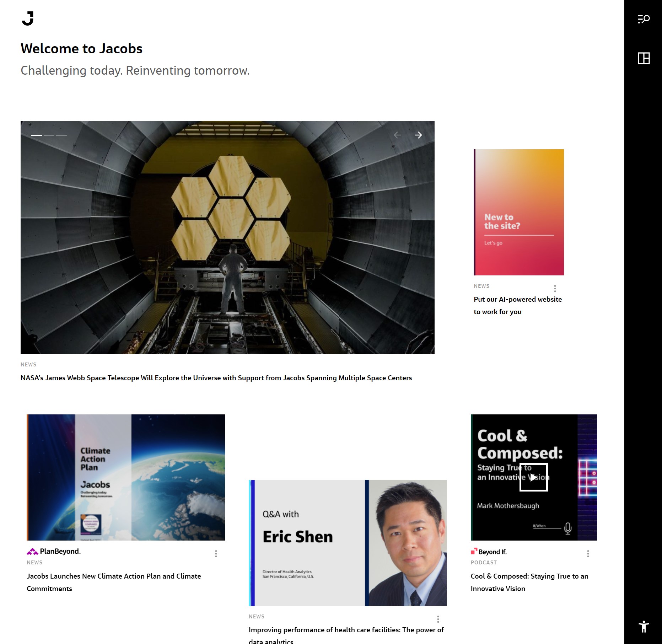Select the first carousel slide indicator
662x644 pixels.
[37, 135]
